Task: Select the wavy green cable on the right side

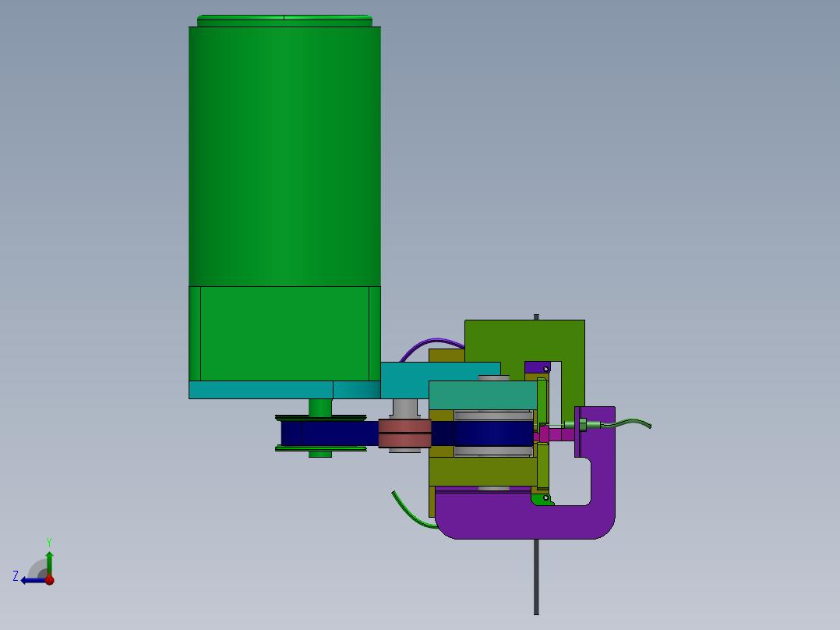Action: (x=624, y=423)
